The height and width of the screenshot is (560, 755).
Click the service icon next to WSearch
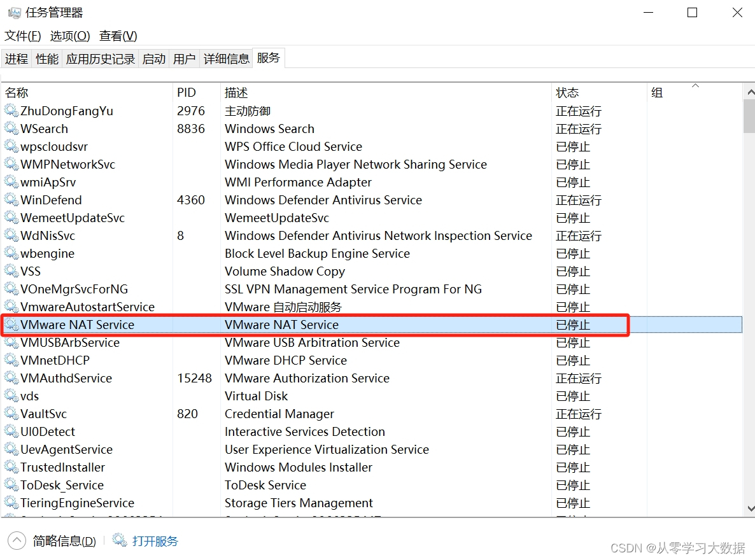coord(11,129)
